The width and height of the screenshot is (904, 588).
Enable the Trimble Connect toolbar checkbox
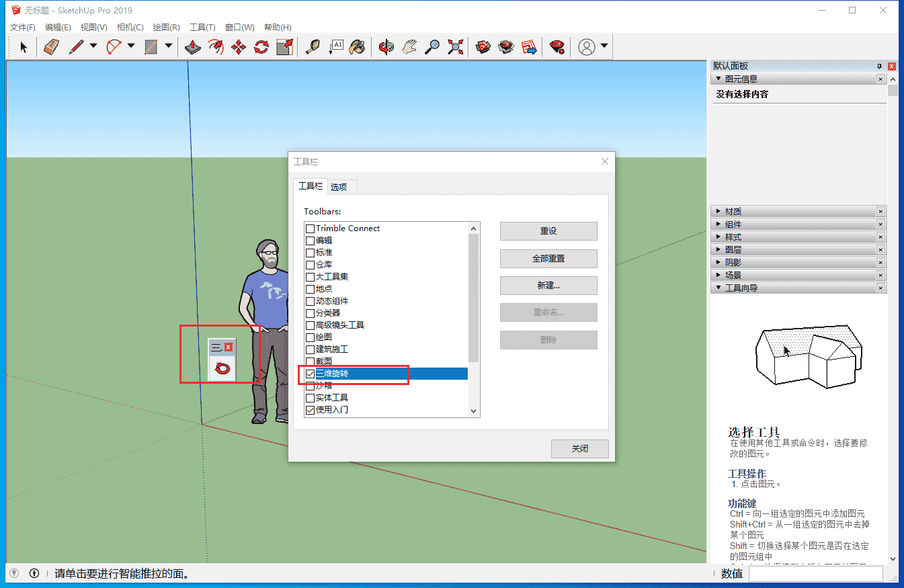point(310,228)
